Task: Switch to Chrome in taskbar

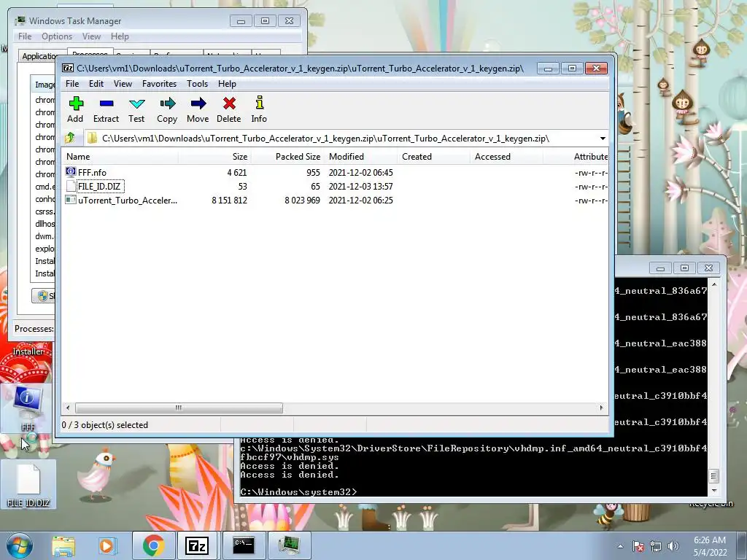Action: pos(153,545)
